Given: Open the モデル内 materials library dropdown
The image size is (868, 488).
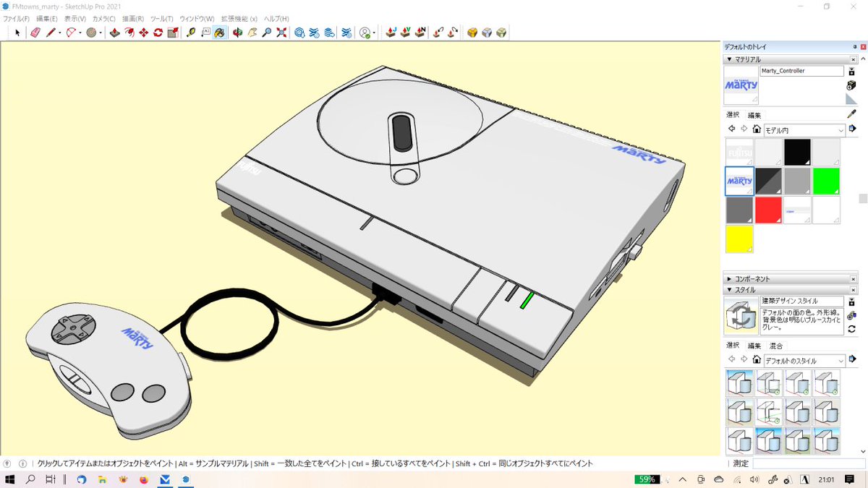Looking at the screenshot, I should [804, 130].
